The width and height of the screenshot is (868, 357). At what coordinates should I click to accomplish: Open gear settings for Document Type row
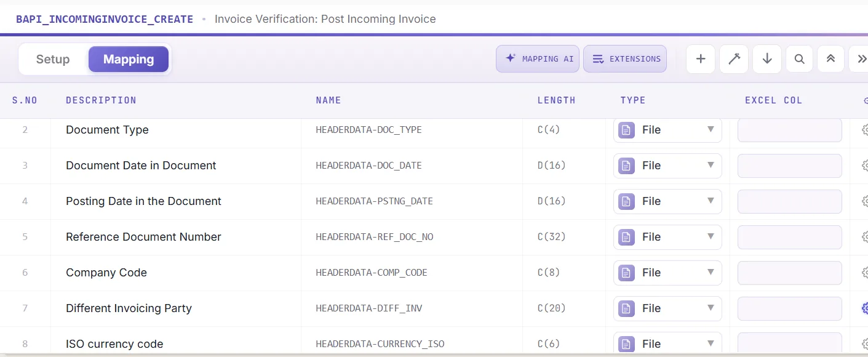point(864,130)
